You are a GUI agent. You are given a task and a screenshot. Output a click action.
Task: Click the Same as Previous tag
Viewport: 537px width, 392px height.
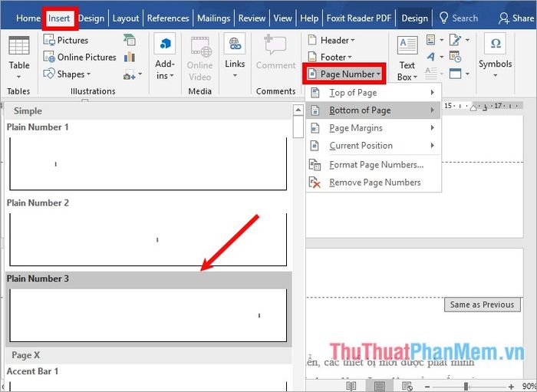click(x=483, y=305)
